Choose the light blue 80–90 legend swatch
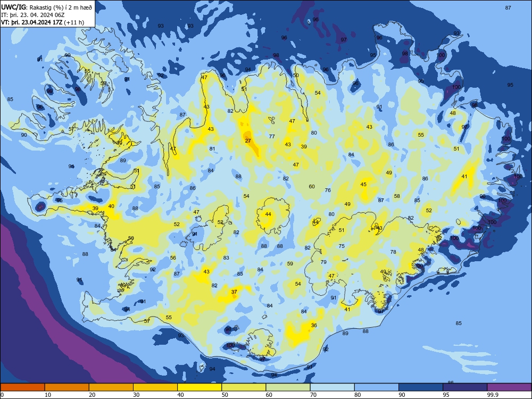The width and height of the screenshot is (532, 399). pyautogui.click(x=376, y=387)
